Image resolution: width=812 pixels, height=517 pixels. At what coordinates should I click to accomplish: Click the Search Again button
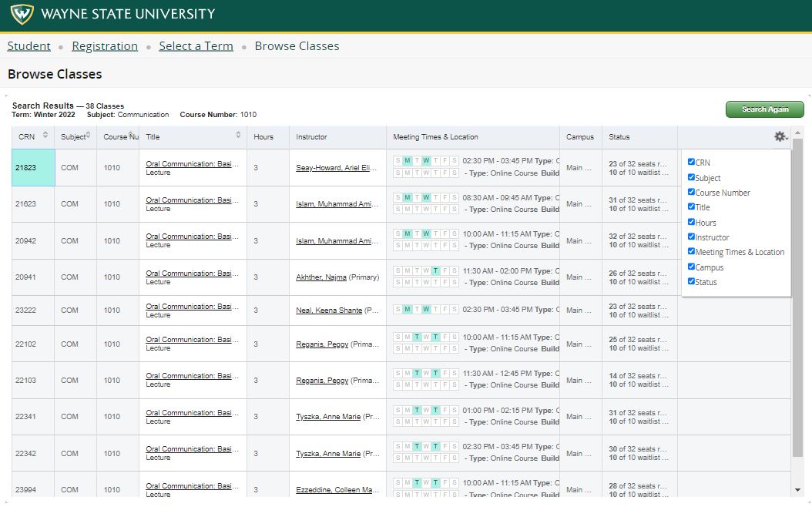coord(765,109)
